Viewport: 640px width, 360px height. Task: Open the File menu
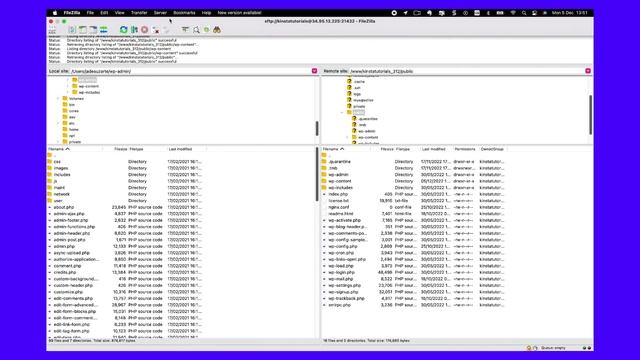90,13
